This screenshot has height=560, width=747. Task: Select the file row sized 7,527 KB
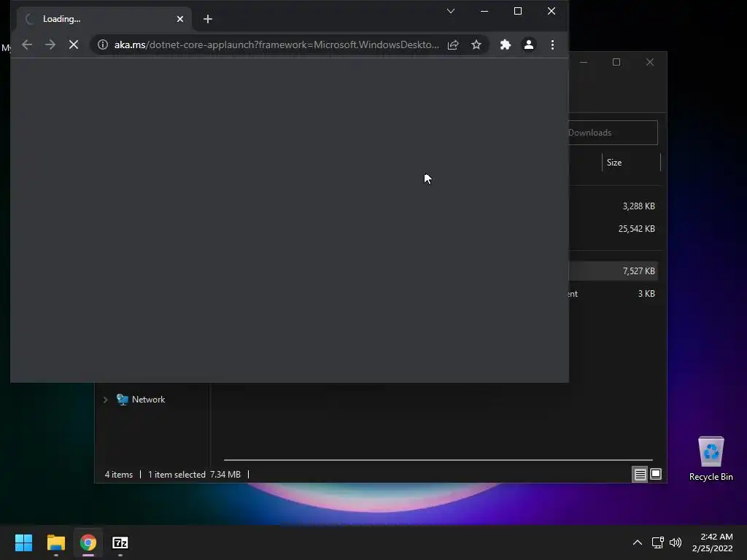click(614, 271)
